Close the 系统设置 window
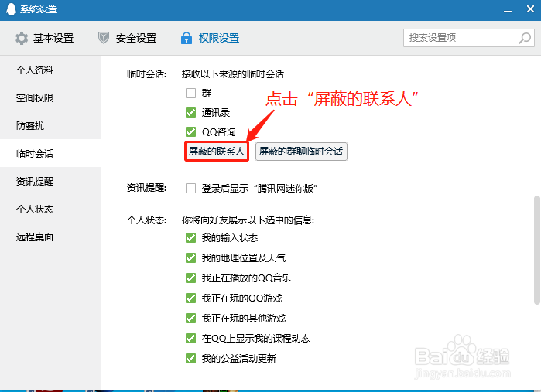Viewport: 541px width, 392px height. 531,9
